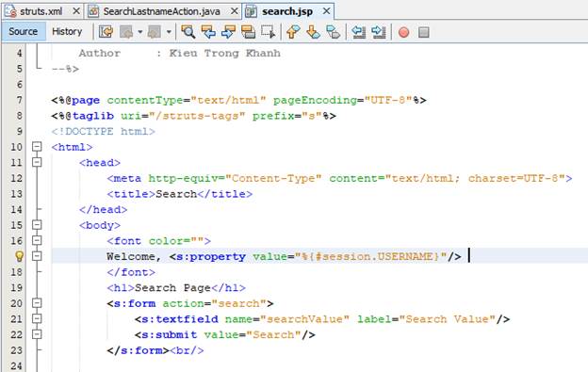Click the SearchLastnameAction.java file icon
The height and width of the screenshot is (372, 588).
coord(93,11)
